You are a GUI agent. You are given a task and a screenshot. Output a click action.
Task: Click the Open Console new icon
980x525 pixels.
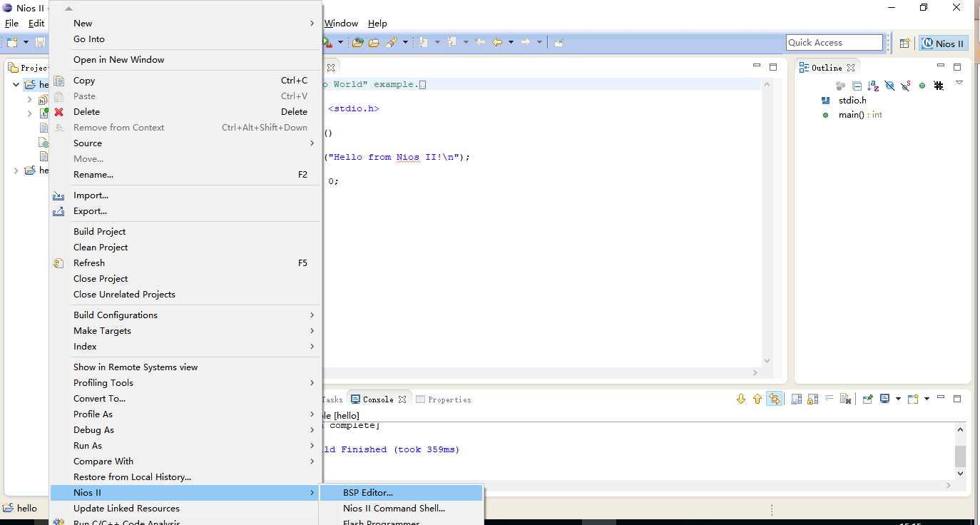(x=913, y=399)
